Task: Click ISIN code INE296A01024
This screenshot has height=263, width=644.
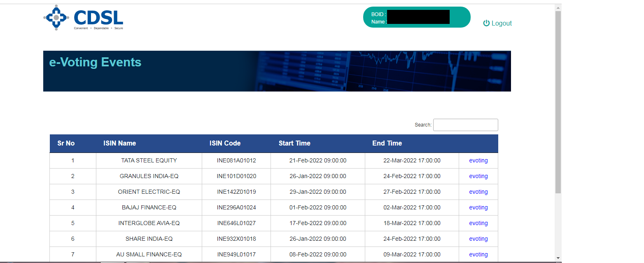Action: (236, 208)
